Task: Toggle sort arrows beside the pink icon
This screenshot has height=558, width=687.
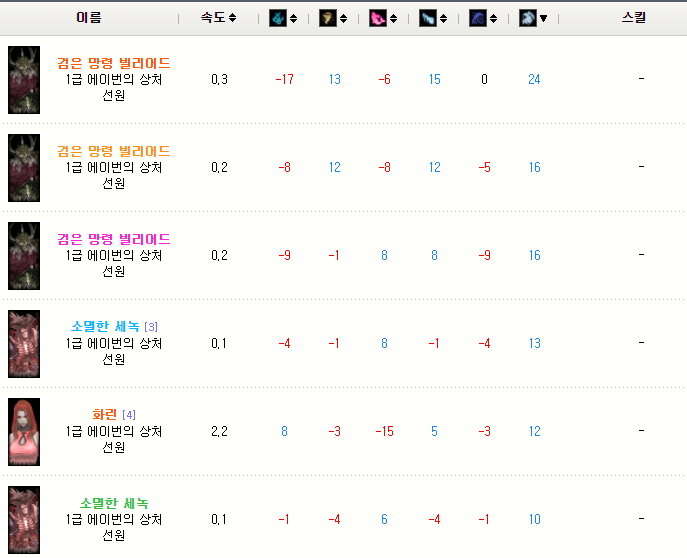Action: point(393,18)
